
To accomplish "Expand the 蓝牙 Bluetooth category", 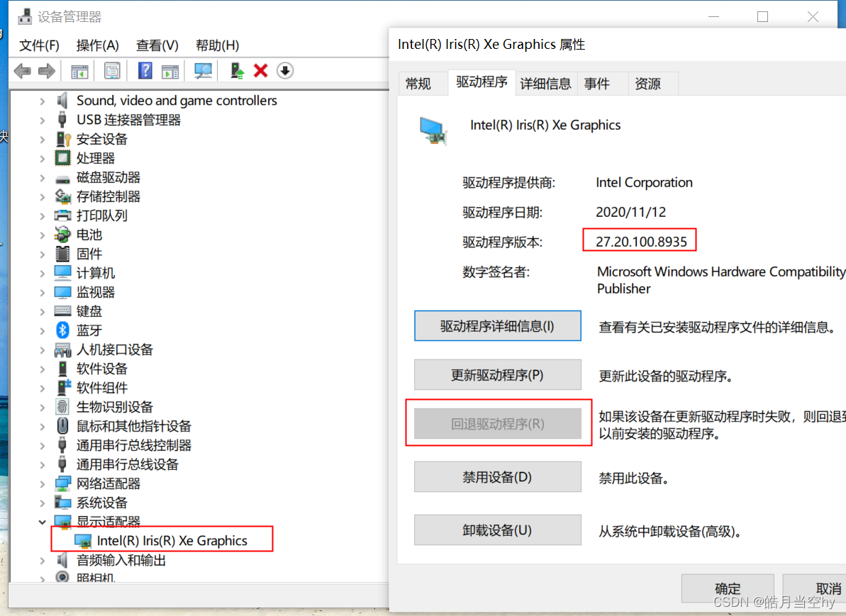I will [42, 330].
